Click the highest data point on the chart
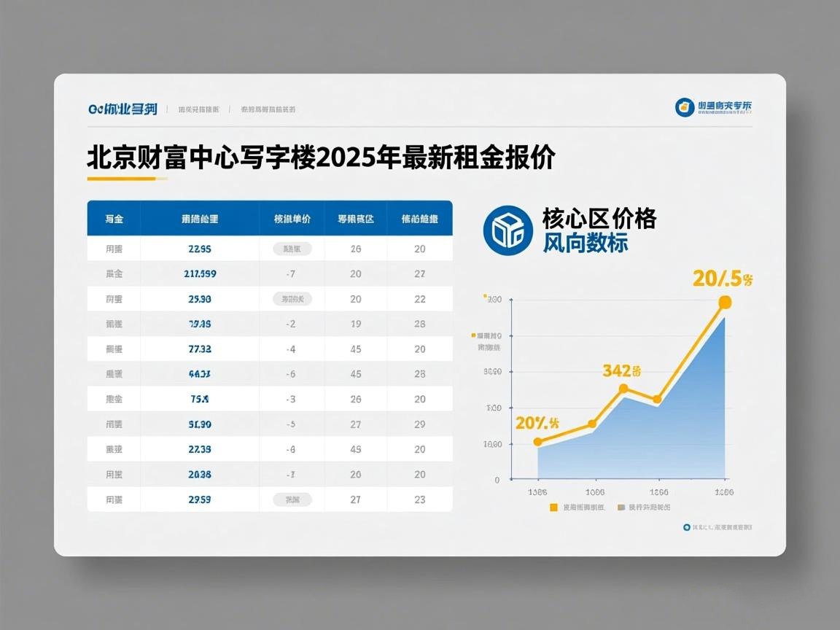 723,302
